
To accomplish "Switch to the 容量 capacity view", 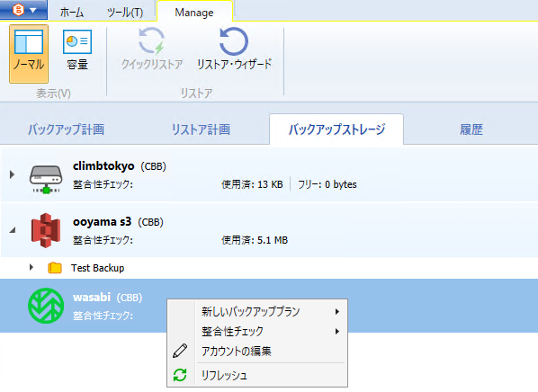I will tap(77, 50).
